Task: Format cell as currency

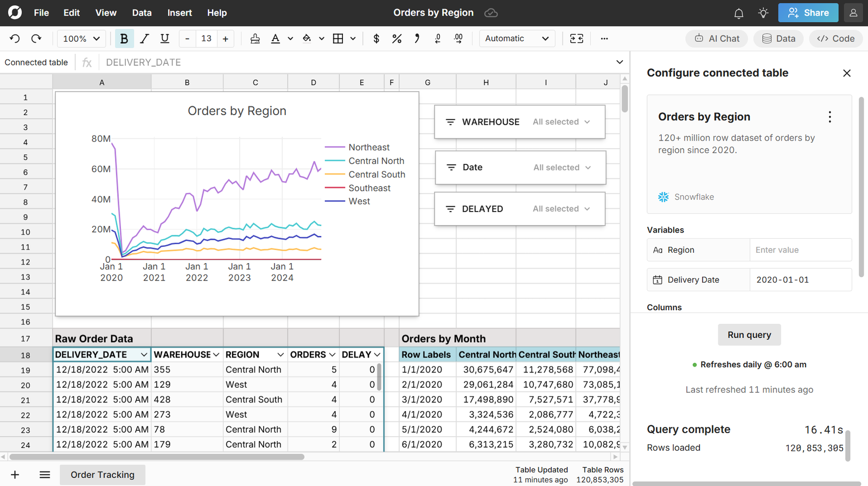Action: [x=376, y=39]
